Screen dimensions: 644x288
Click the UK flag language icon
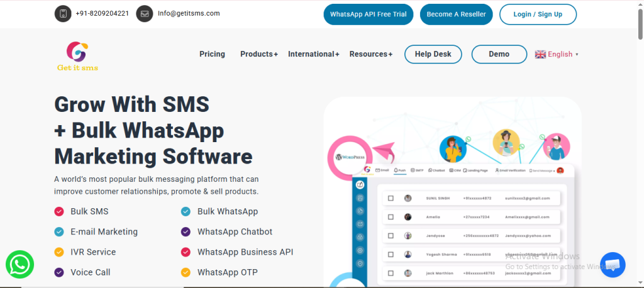coord(540,54)
